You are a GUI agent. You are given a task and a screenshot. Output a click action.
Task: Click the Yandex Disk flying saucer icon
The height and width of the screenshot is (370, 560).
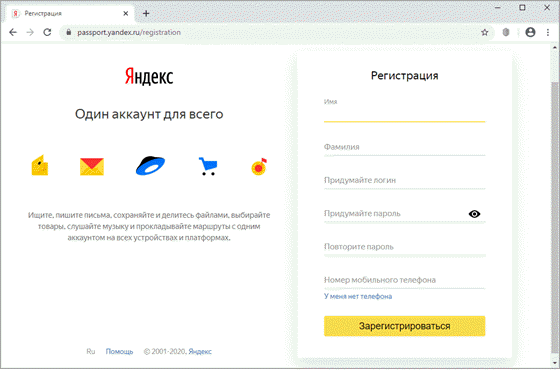[150, 166]
